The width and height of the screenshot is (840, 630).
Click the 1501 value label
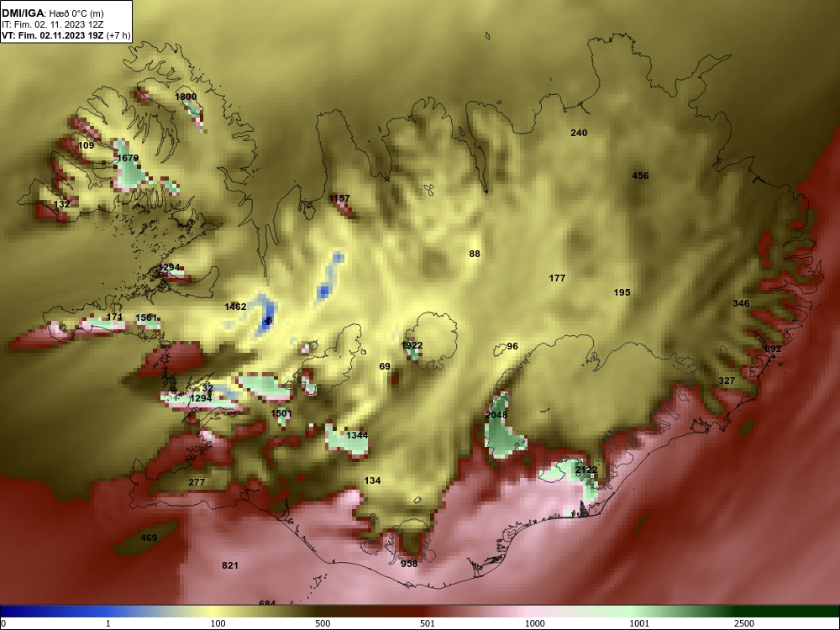point(281,413)
